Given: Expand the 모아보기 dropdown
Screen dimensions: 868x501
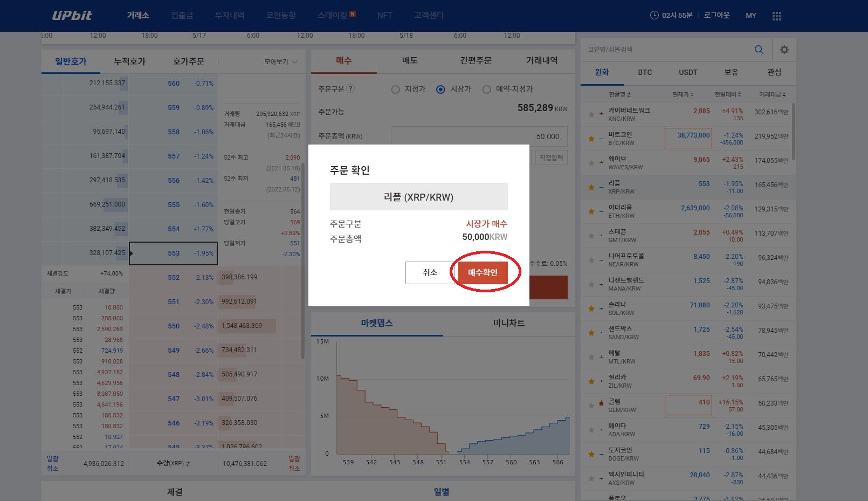Looking at the screenshot, I should click(x=281, y=62).
